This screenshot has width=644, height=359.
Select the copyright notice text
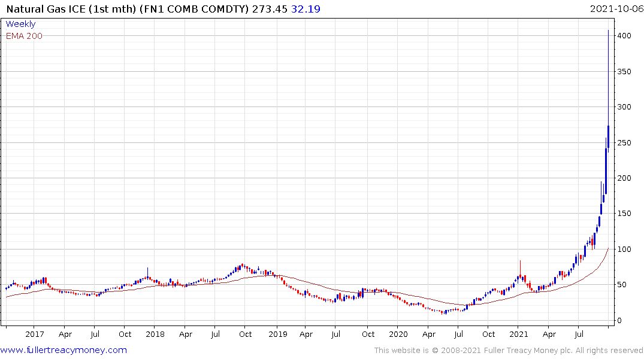pos(509,351)
